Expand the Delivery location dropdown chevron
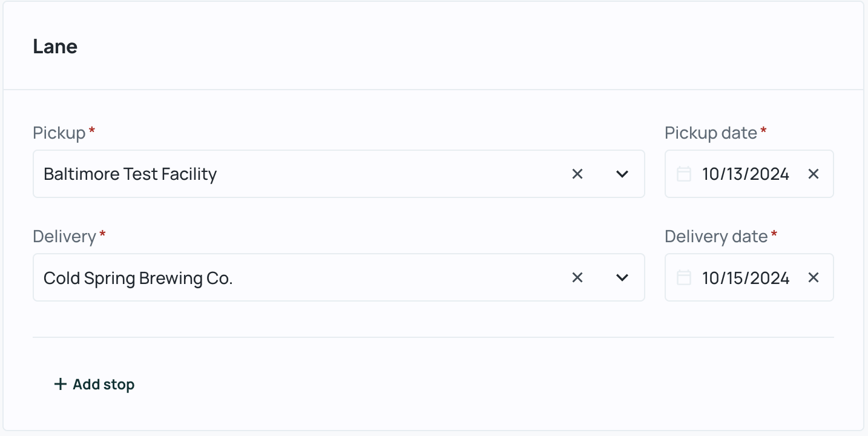This screenshot has width=868, height=436. click(x=622, y=277)
